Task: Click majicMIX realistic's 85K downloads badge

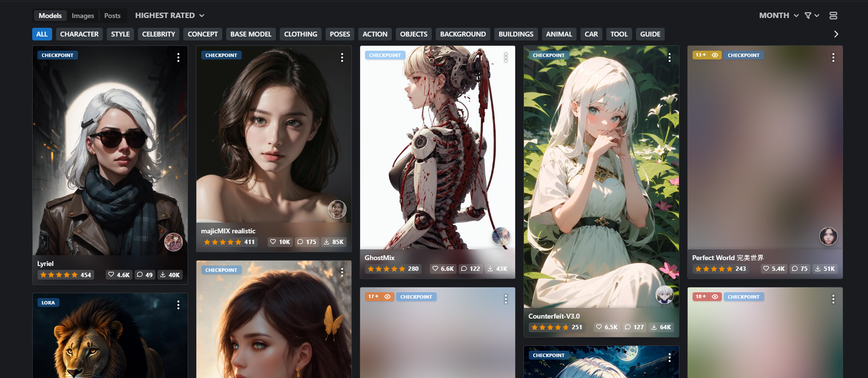Action: tap(334, 242)
